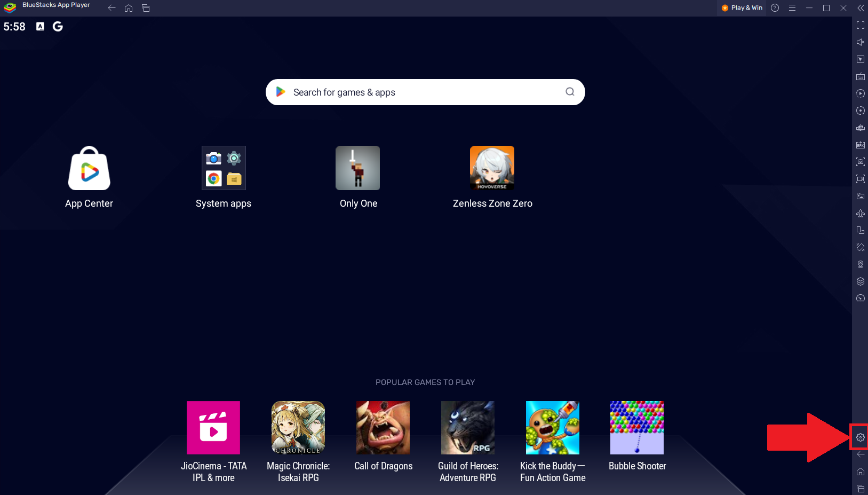868x495 pixels.
Task: Mute the volume from the sidebar
Action: [x=860, y=42]
